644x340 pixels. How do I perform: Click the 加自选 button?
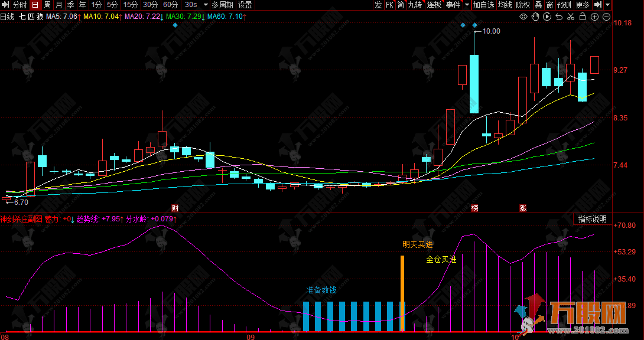click(483, 5)
